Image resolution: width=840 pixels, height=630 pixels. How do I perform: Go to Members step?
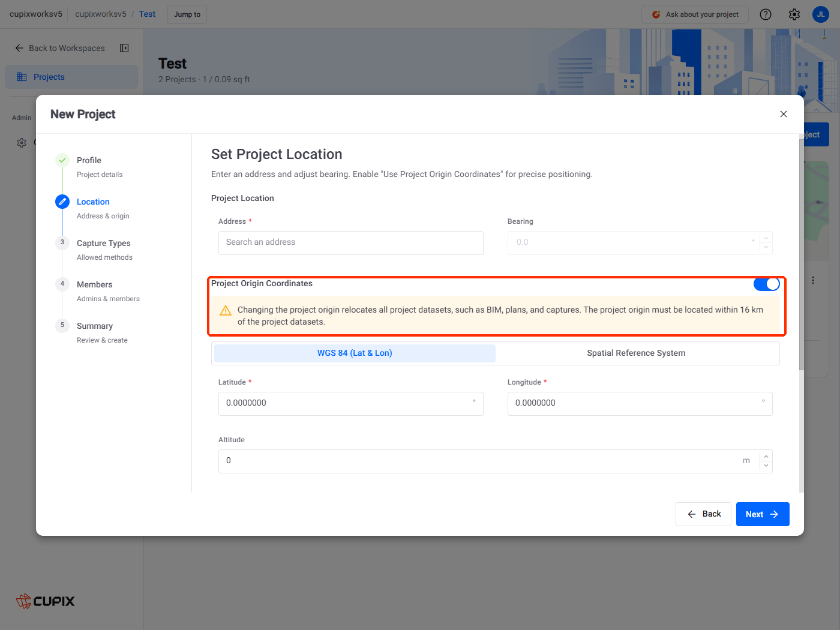(95, 284)
